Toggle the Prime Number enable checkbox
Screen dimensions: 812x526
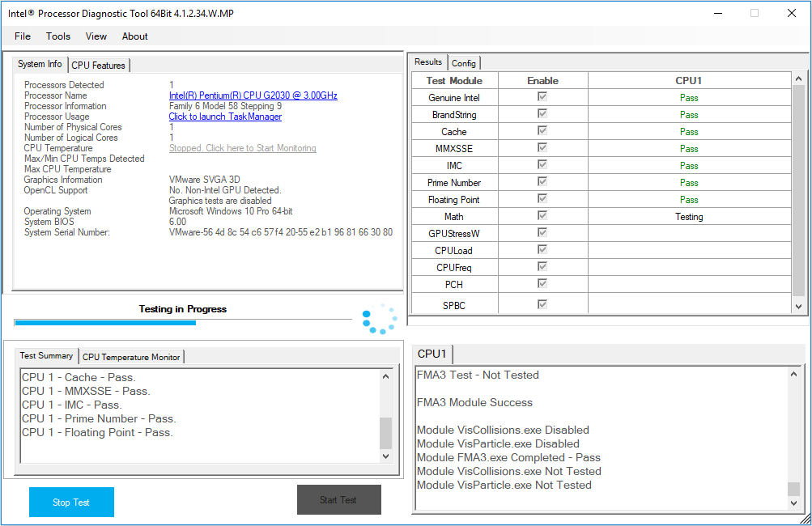pyautogui.click(x=542, y=182)
